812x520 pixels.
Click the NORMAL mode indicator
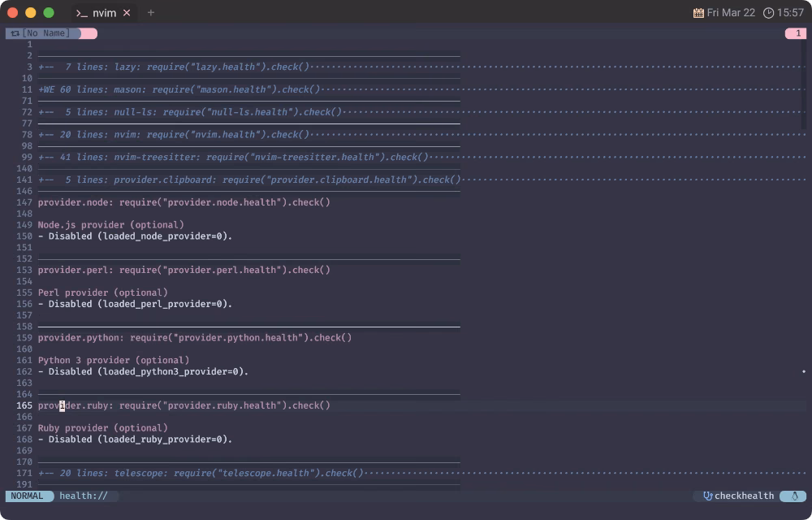tap(27, 496)
